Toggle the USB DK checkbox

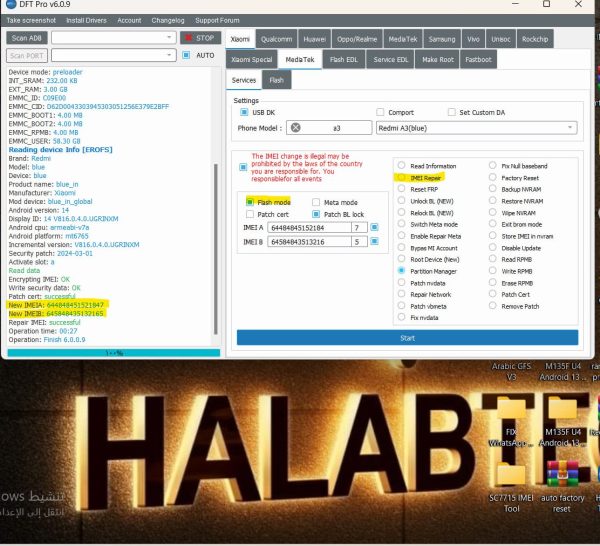point(244,112)
